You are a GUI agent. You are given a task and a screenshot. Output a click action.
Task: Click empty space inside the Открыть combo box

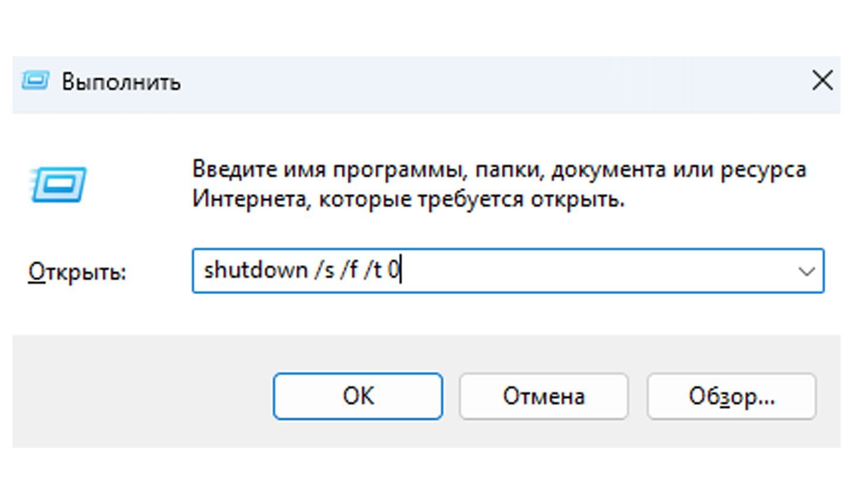tap(593, 271)
